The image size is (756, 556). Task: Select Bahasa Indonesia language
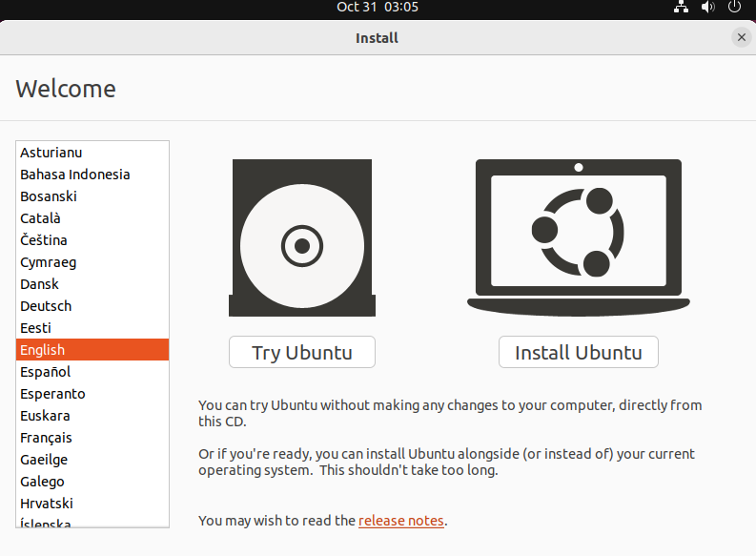92,175
